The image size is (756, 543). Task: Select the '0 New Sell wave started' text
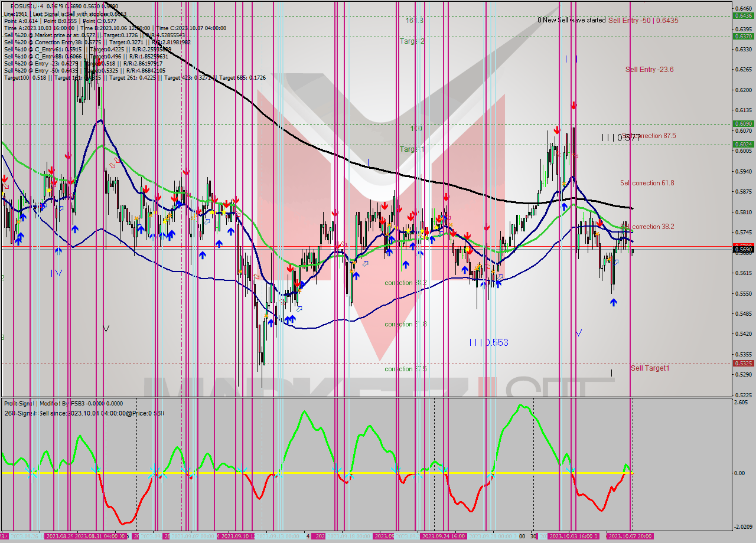coord(571,20)
